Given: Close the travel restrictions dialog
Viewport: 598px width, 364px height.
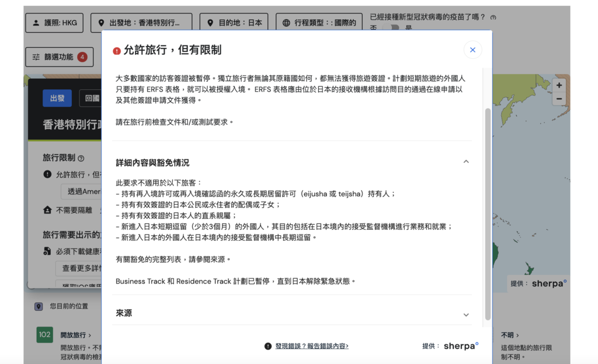Looking at the screenshot, I should pos(472,50).
